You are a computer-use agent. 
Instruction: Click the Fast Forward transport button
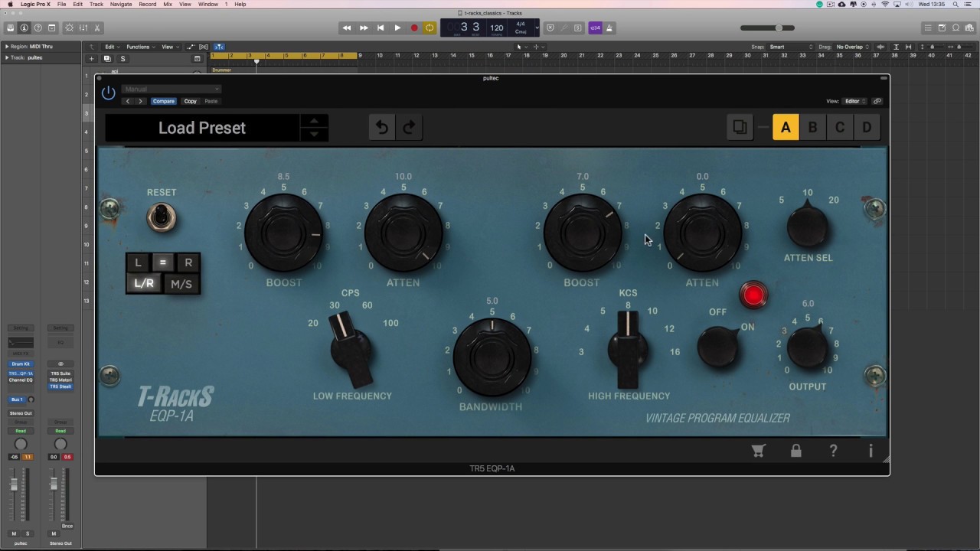pyautogui.click(x=364, y=28)
